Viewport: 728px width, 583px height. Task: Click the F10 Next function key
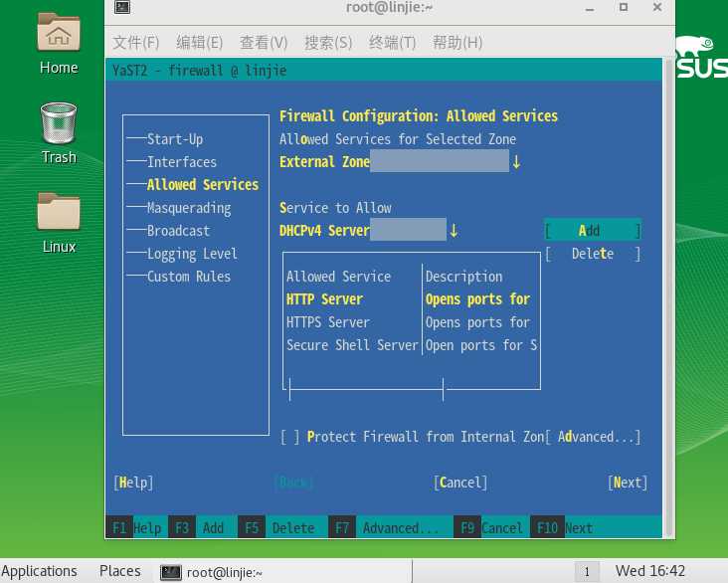(563, 527)
